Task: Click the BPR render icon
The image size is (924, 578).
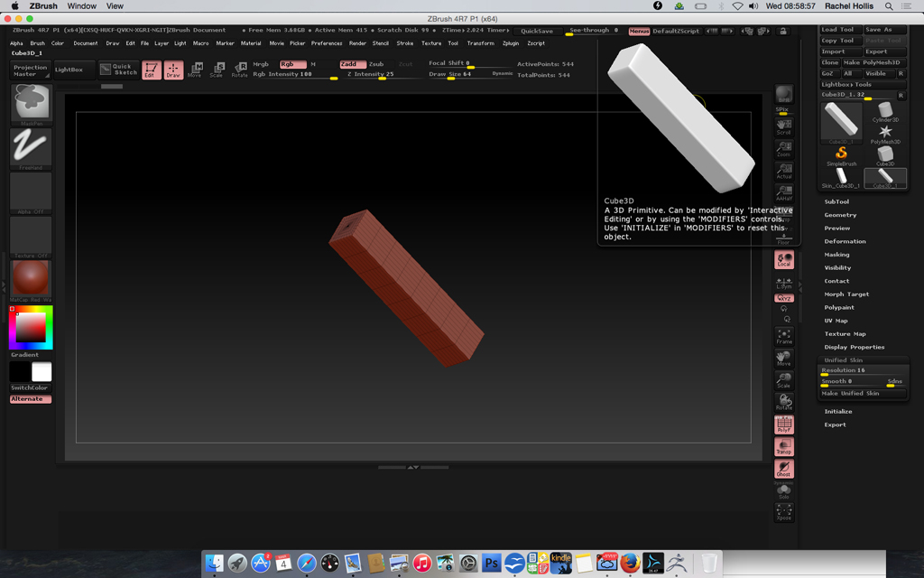Action: 784,94
